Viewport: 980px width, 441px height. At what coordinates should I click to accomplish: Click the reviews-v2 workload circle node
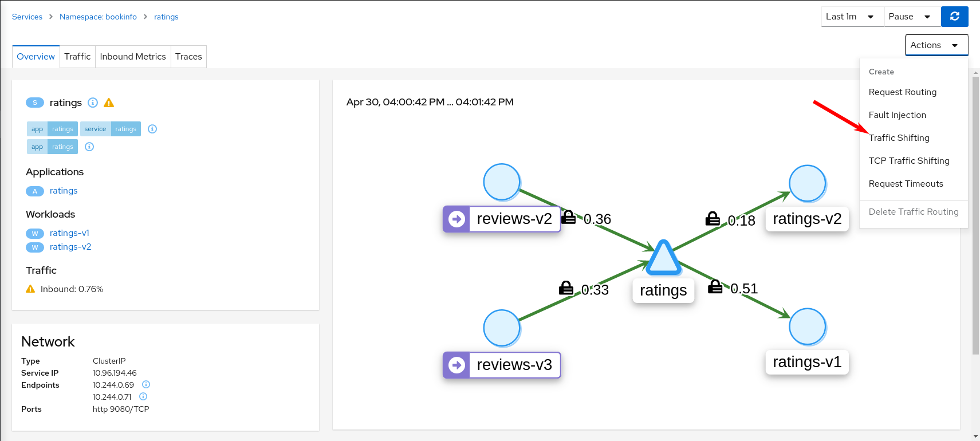click(502, 182)
